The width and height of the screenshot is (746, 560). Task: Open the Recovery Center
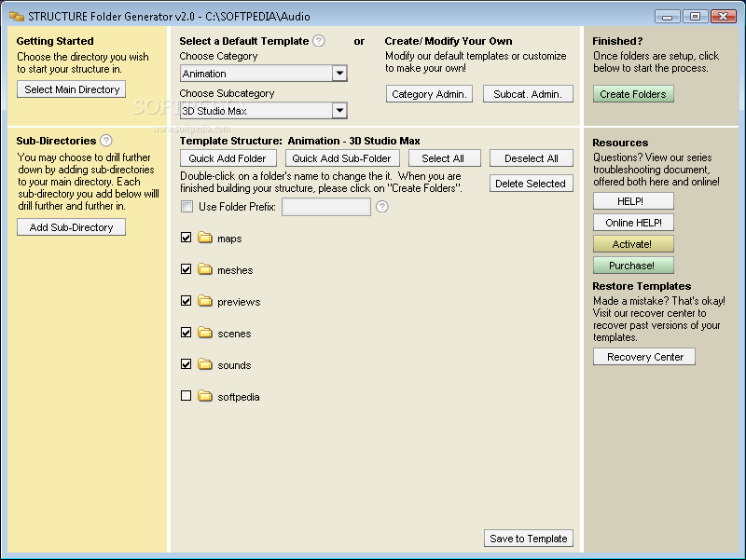click(644, 357)
